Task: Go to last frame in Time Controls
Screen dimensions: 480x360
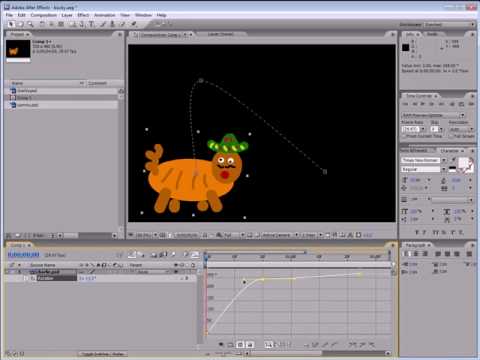Action: tap(441, 104)
